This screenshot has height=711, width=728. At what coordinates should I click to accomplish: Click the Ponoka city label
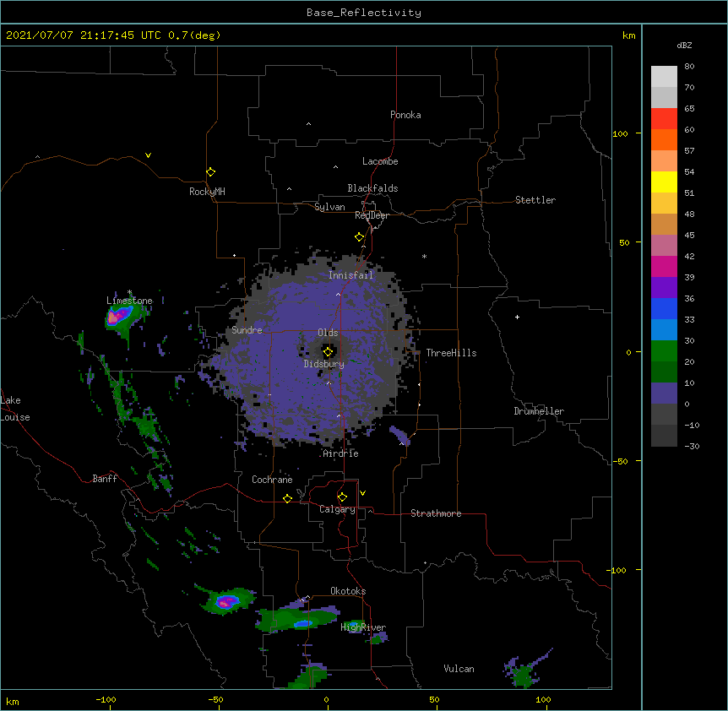click(x=405, y=115)
